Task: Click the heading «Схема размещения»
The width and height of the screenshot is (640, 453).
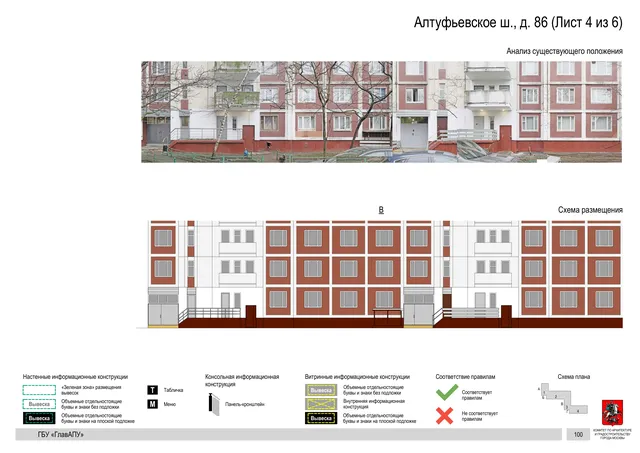Action: 590,210
